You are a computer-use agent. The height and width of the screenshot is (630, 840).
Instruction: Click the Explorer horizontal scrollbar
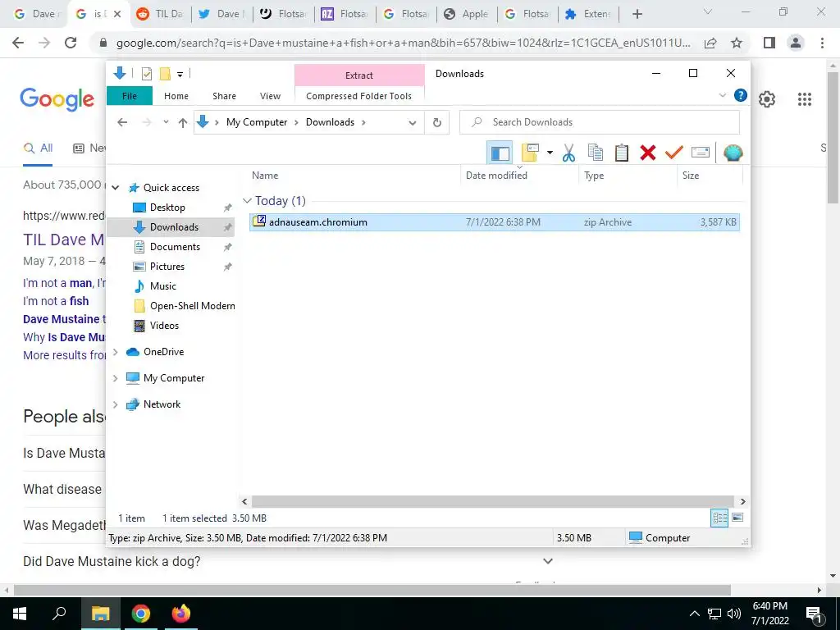point(493,501)
